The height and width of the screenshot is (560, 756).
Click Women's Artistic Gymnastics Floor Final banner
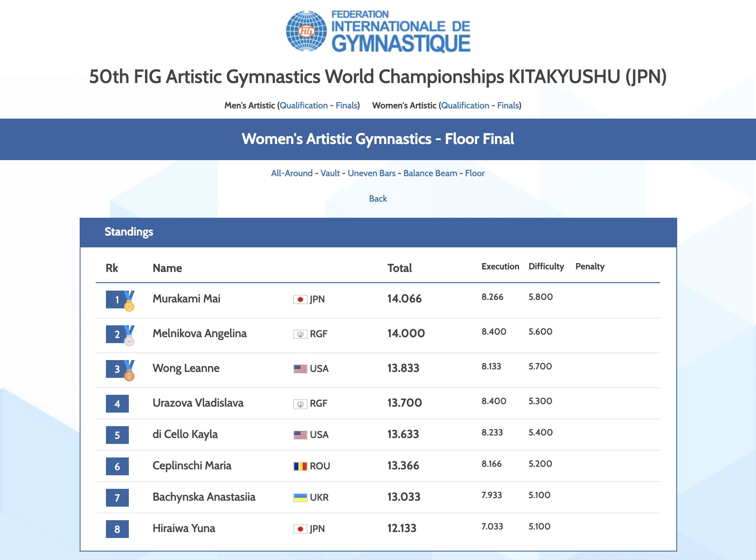pos(378,139)
